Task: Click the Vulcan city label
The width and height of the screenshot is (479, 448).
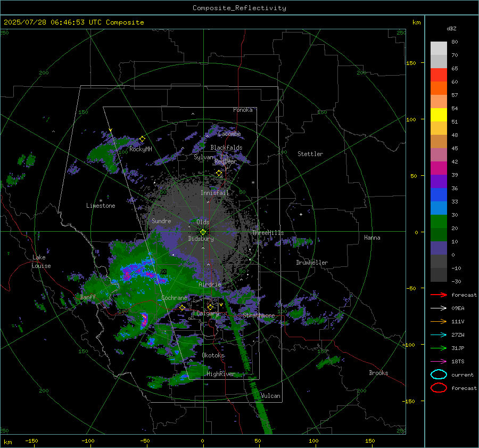Action: click(x=270, y=396)
